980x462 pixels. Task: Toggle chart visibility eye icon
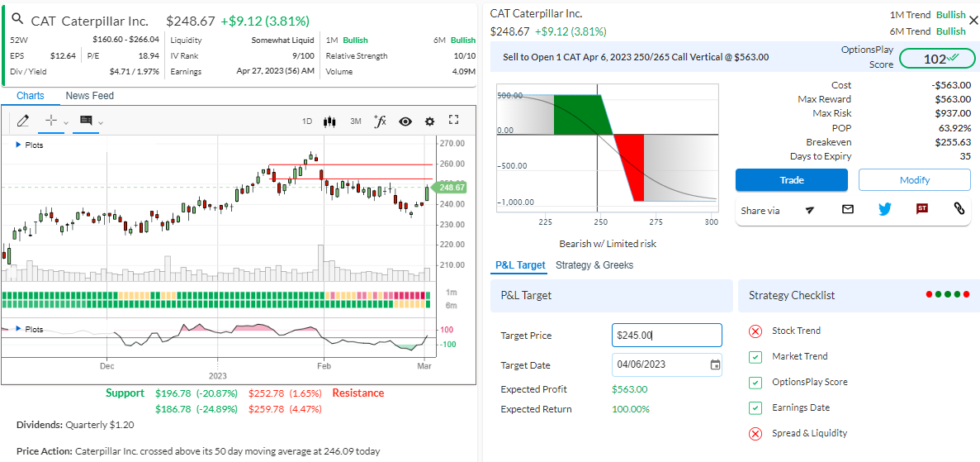(405, 121)
